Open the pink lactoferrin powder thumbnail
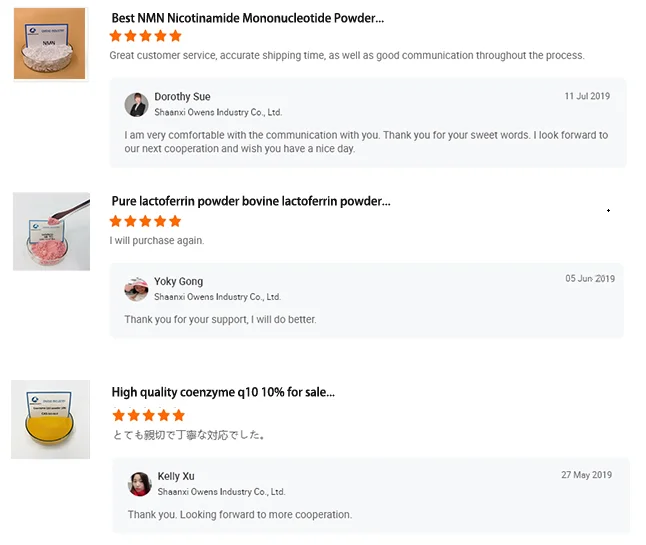 coord(51,231)
